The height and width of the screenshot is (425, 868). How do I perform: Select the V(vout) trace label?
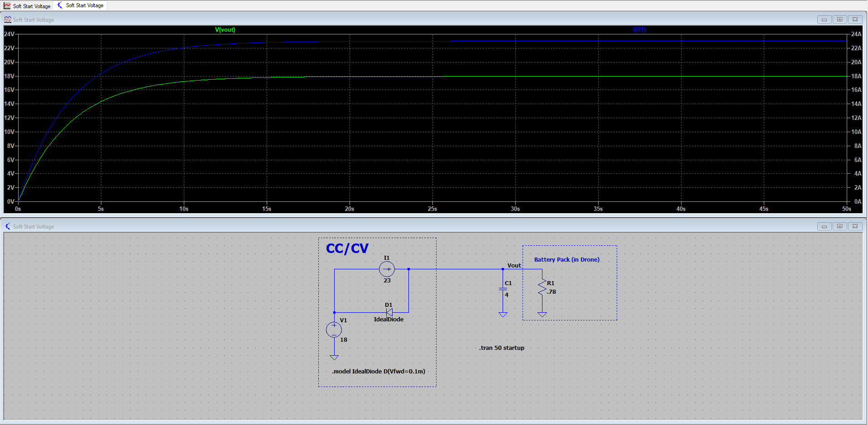click(x=225, y=30)
